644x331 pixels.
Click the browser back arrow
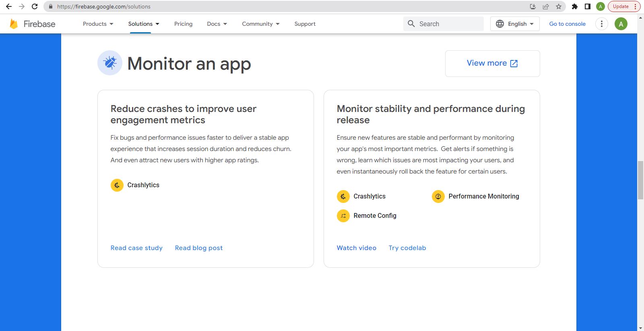point(9,6)
